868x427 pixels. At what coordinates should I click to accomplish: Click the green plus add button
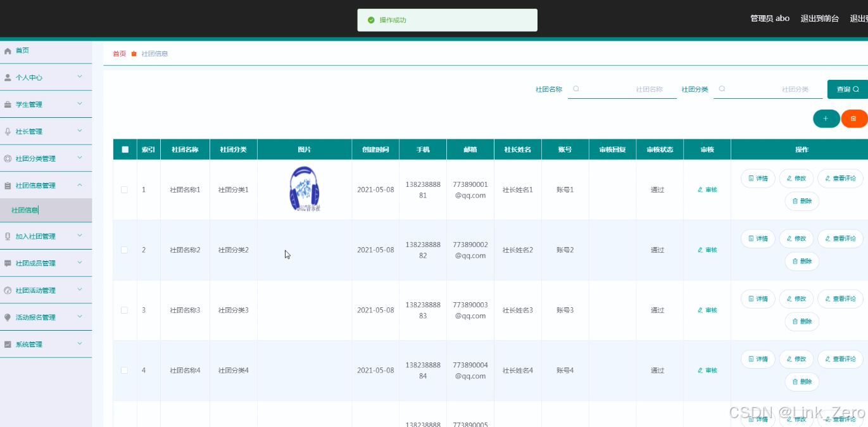(x=826, y=118)
